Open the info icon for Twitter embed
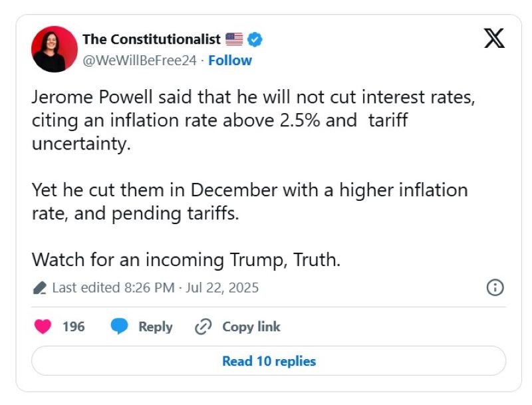The height and width of the screenshot is (405, 532). pyautogui.click(x=495, y=287)
